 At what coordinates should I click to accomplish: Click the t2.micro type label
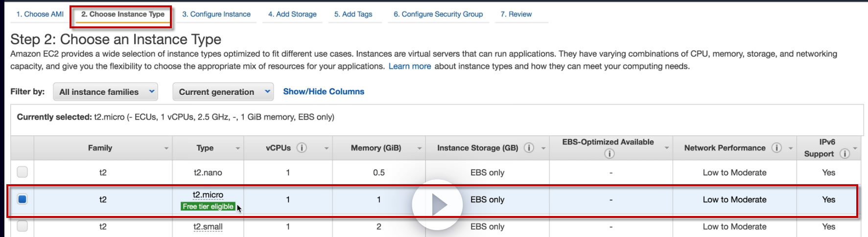point(208,194)
